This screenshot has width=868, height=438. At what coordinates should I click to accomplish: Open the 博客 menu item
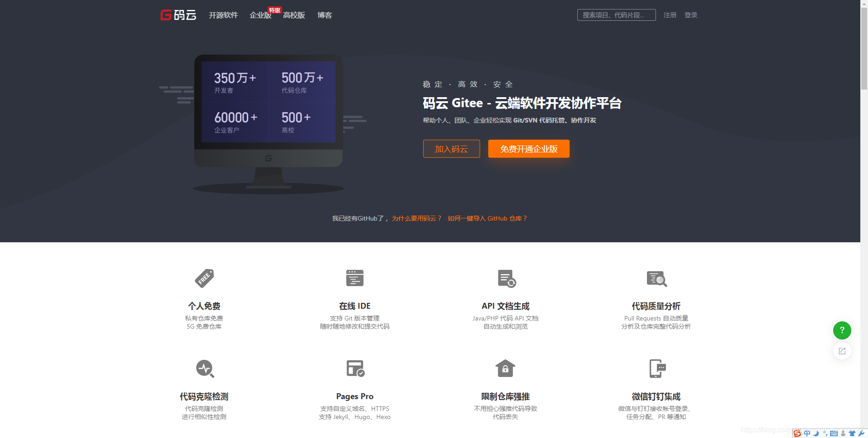click(x=325, y=15)
